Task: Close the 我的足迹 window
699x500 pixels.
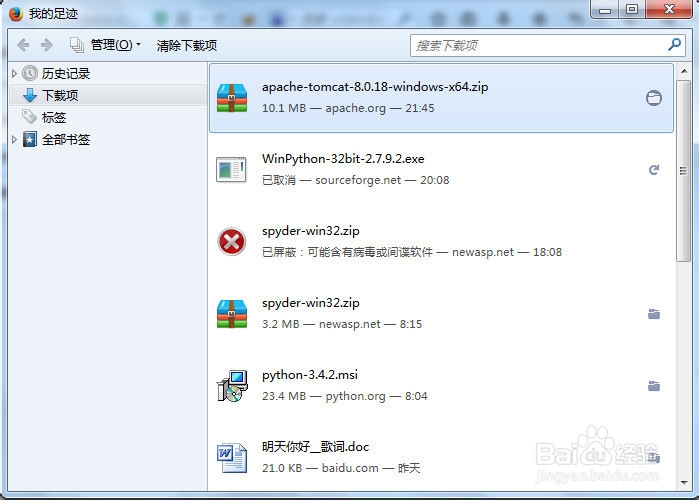Action: point(669,9)
